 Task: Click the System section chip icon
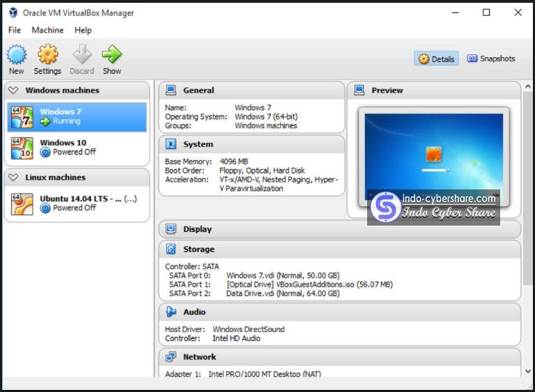click(x=171, y=144)
